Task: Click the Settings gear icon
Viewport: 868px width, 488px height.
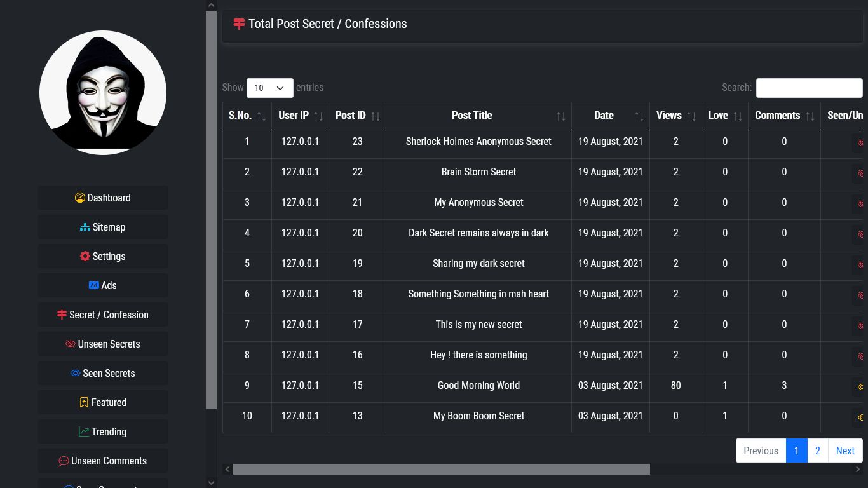Action: 85,256
